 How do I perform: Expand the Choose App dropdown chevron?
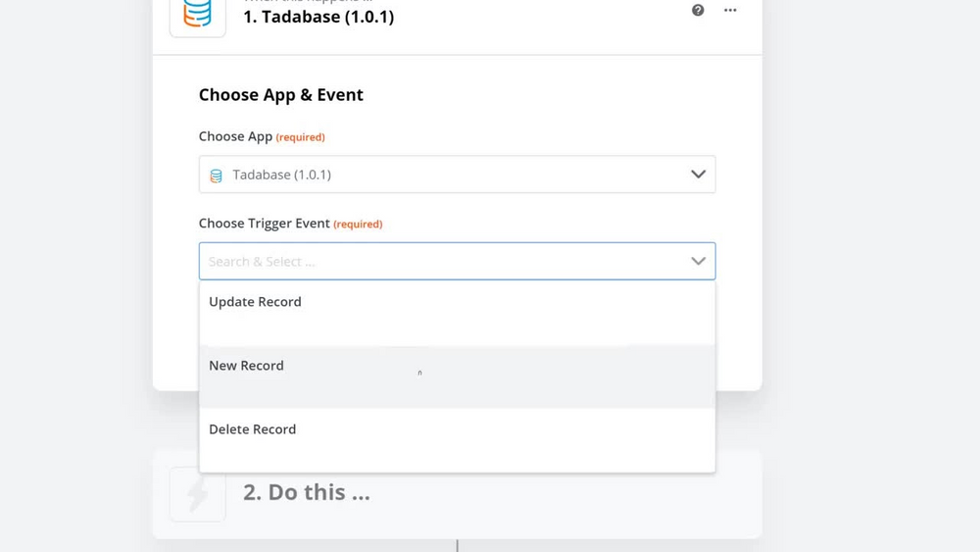pyautogui.click(x=698, y=175)
